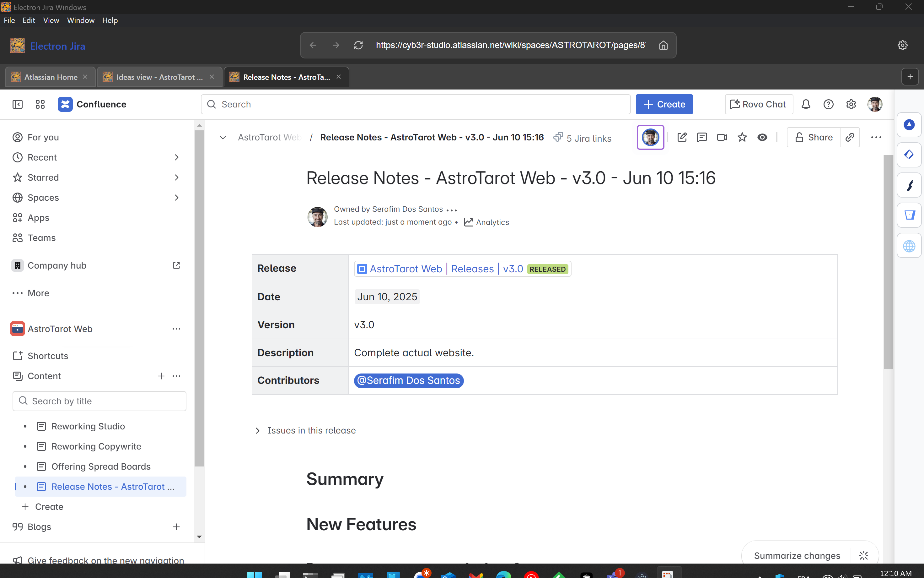The width and height of the screenshot is (924, 578).
Task: Edit this page with pencil icon
Action: tap(682, 137)
